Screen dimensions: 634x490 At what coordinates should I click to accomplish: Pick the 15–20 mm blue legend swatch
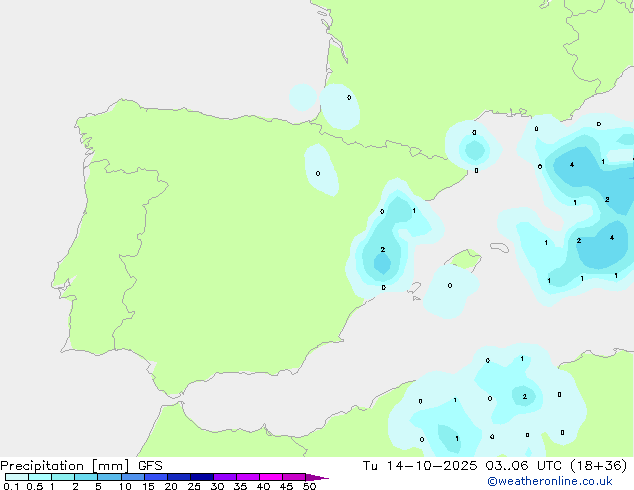(156, 477)
